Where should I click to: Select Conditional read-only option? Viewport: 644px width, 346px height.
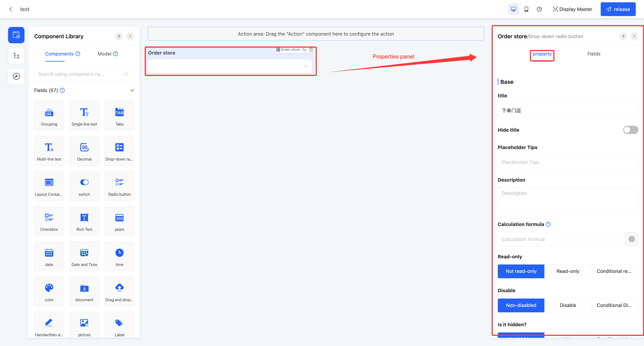[x=614, y=271]
